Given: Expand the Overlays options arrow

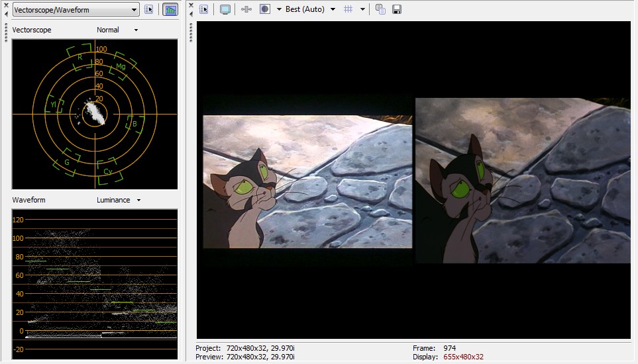Looking at the screenshot, I should [x=362, y=9].
